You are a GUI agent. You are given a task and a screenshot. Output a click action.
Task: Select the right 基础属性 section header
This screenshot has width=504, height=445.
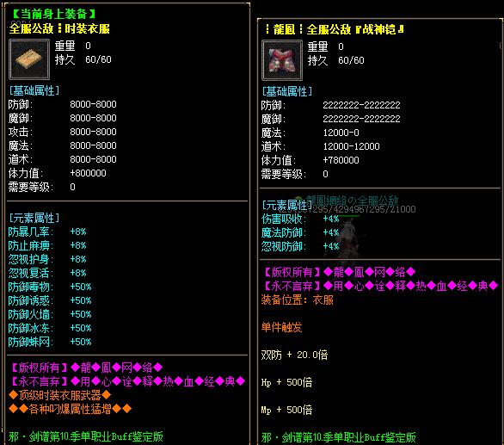[x=286, y=91]
